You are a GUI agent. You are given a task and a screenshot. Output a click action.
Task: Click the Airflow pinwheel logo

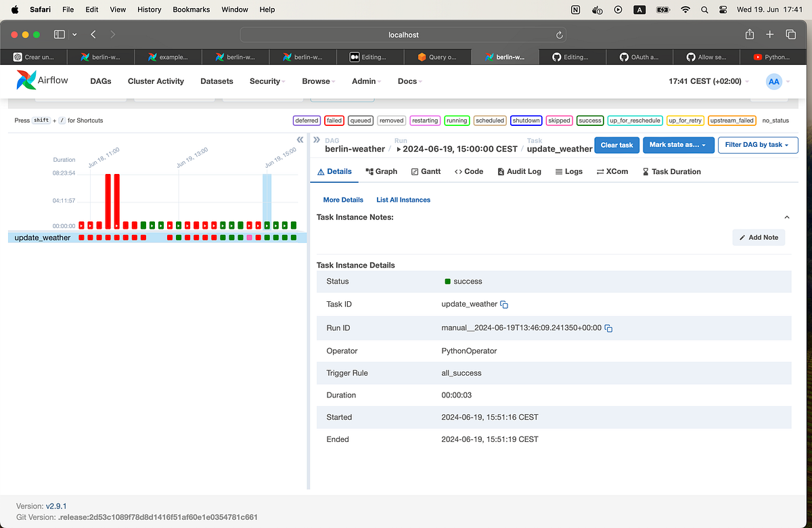(x=26, y=80)
